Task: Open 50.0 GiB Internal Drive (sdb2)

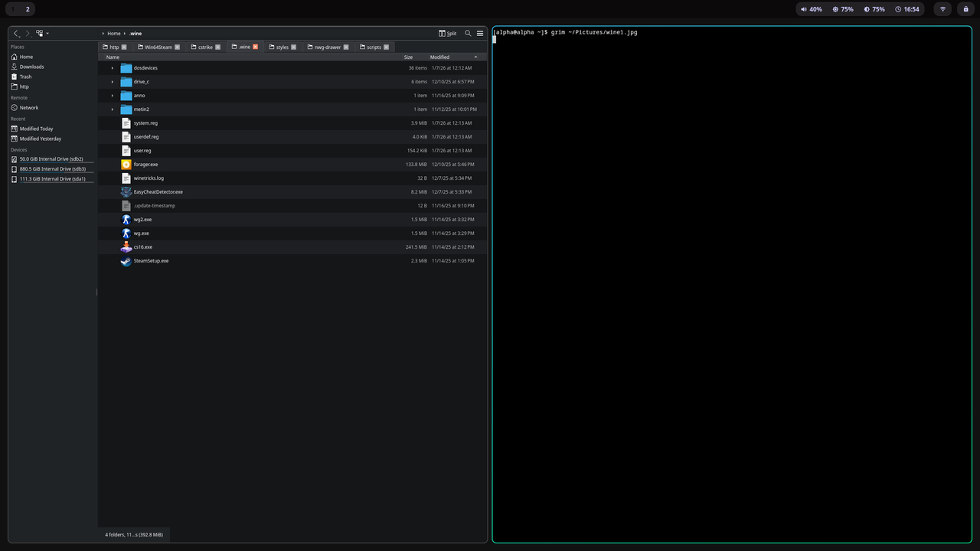Action: [x=52, y=159]
